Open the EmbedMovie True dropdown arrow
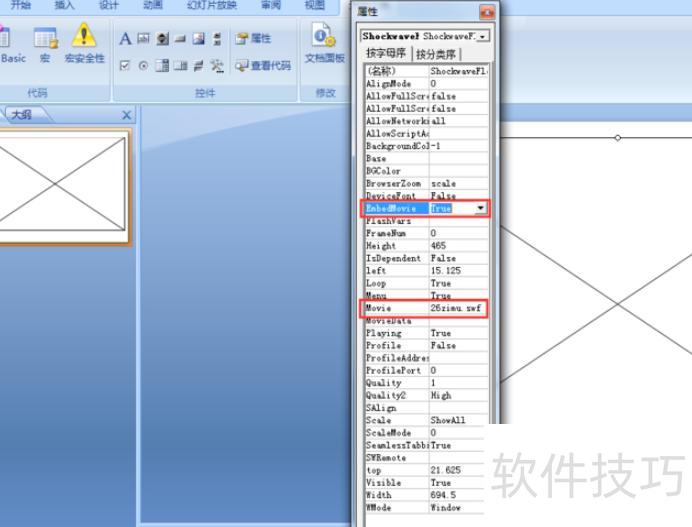This screenshot has height=527, width=692. [x=481, y=208]
